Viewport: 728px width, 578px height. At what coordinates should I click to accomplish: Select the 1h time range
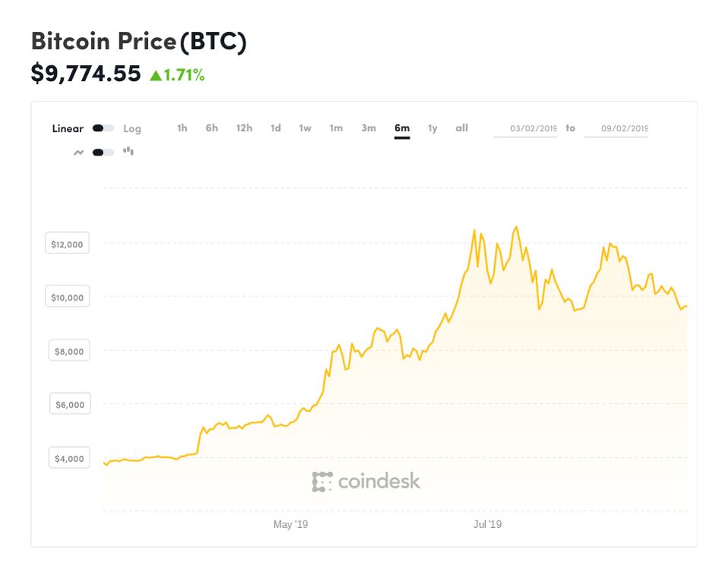(181, 129)
